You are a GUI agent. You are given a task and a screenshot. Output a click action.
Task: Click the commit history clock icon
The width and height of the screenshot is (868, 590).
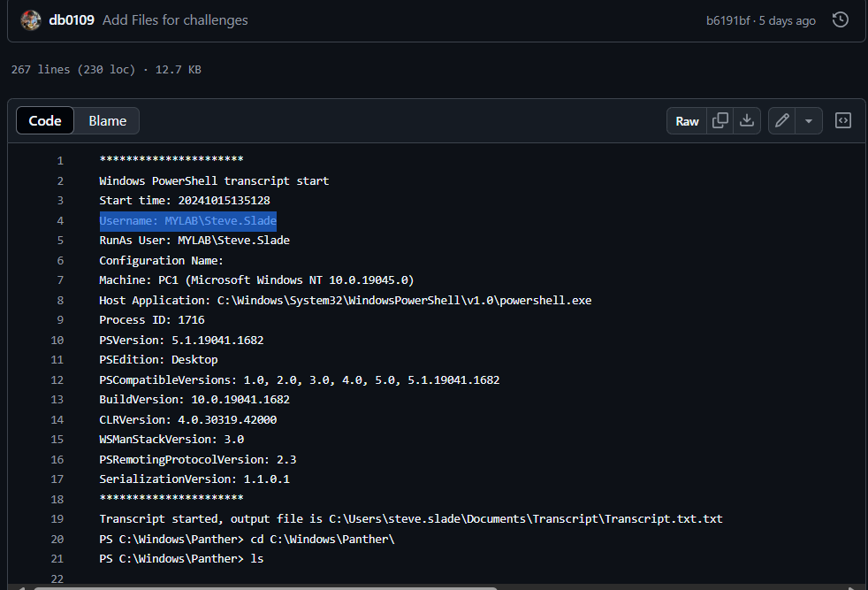840,19
